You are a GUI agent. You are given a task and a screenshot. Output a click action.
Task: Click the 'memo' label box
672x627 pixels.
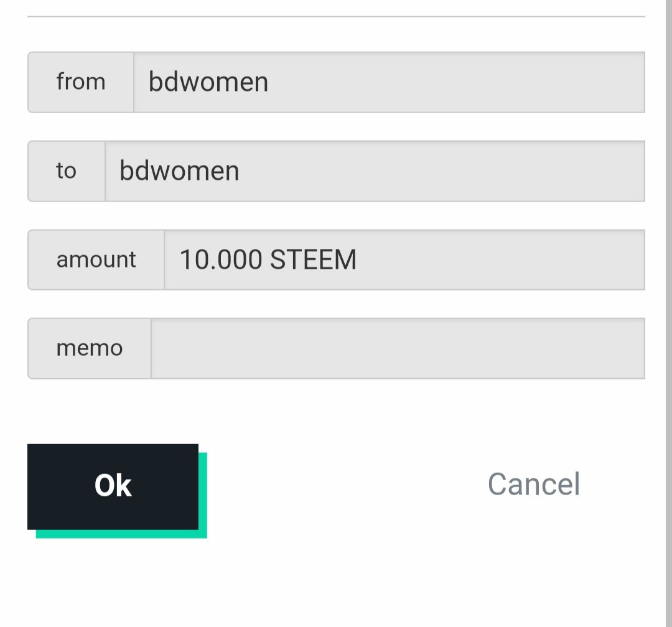pos(90,348)
